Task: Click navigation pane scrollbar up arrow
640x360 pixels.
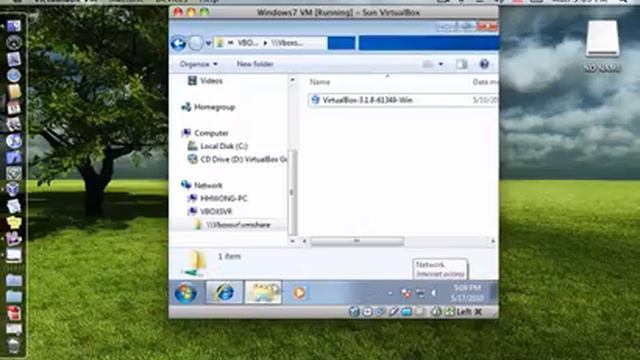Action: tap(292, 80)
